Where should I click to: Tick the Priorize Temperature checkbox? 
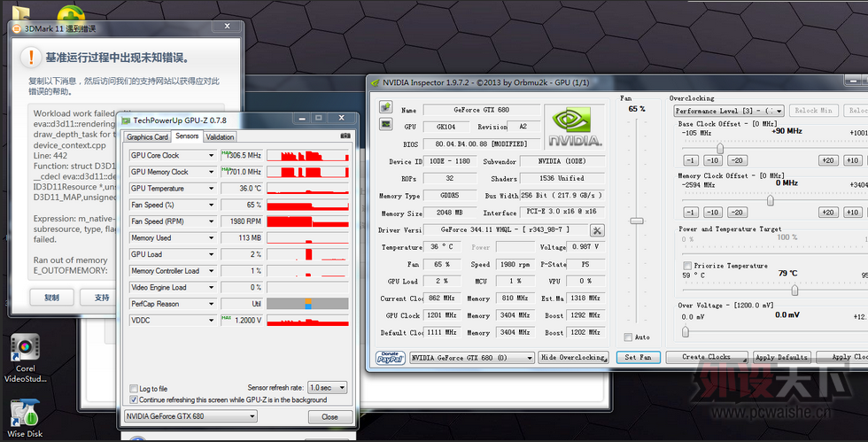tap(687, 266)
